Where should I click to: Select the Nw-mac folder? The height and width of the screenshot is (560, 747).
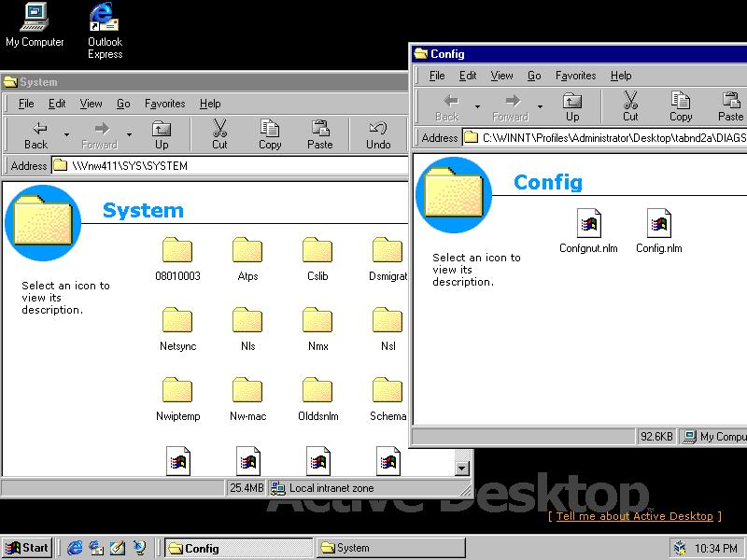click(x=247, y=399)
